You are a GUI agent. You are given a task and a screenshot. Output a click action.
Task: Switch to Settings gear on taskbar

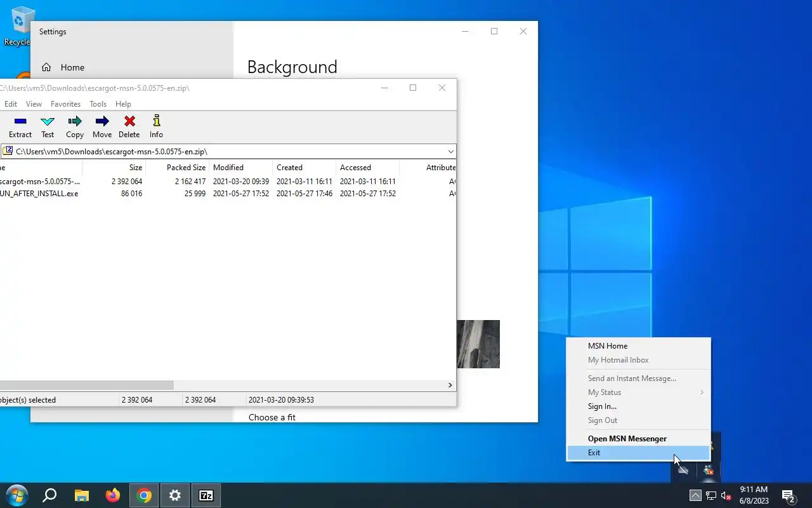point(175,495)
